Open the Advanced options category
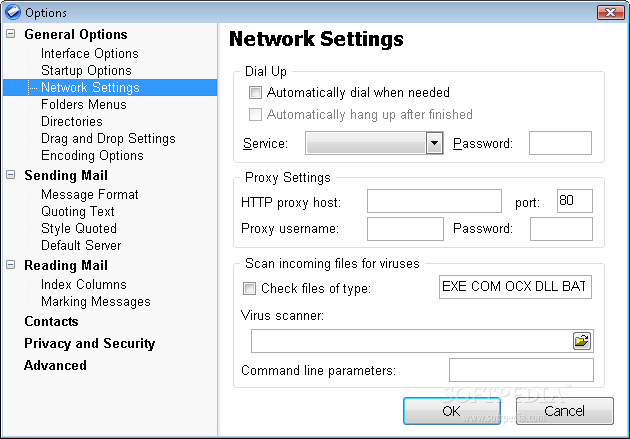This screenshot has width=630, height=439. click(55, 365)
